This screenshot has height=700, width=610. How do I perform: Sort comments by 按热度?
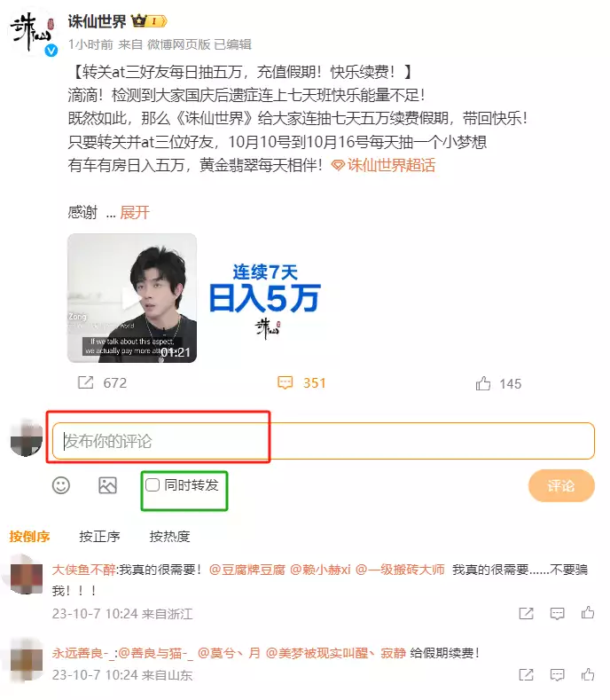(169, 536)
